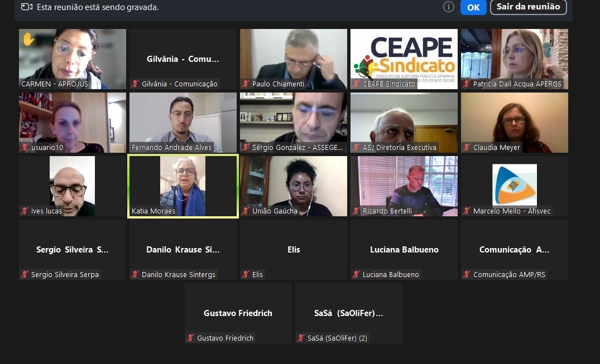Open the recording info circle icon

pos(449,7)
